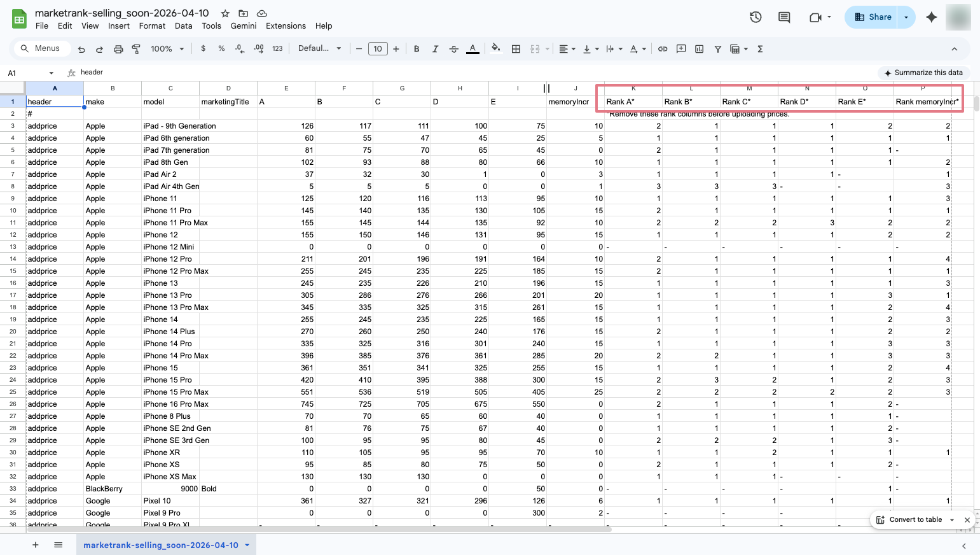Open functions sigma icon

point(760,49)
